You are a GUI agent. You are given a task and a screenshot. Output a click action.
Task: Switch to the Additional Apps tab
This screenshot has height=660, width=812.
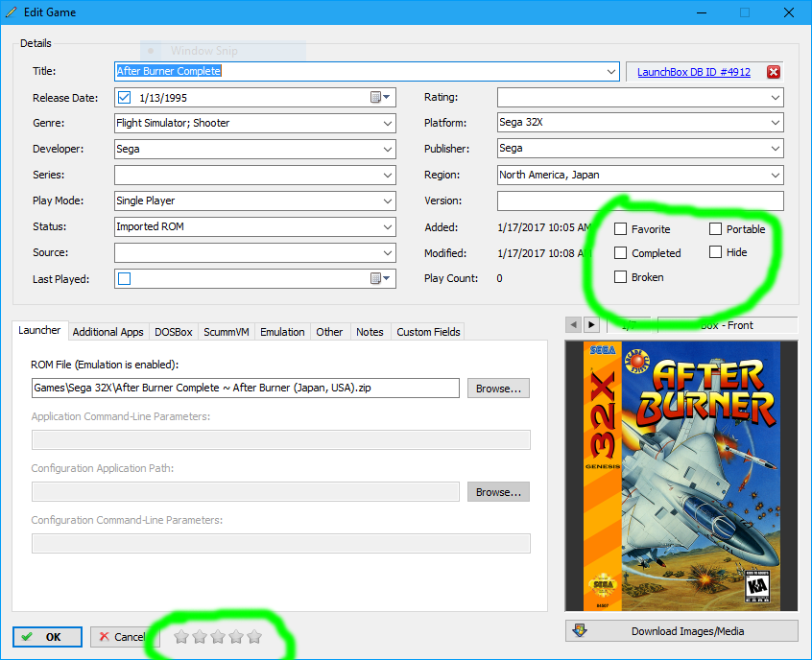point(107,332)
